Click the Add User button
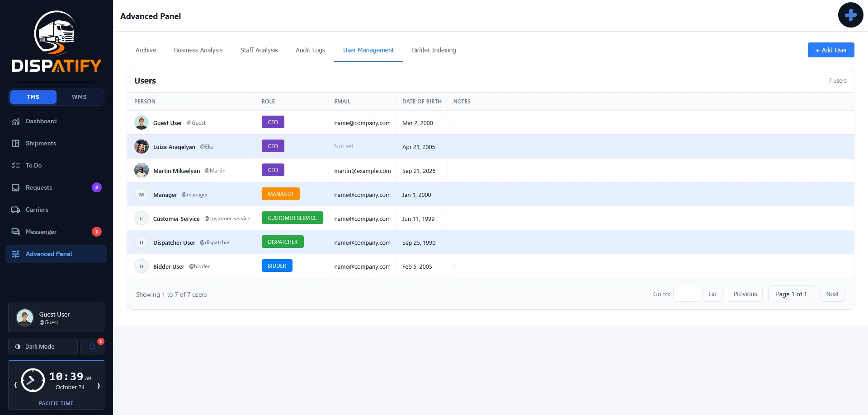 coord(831,50)
